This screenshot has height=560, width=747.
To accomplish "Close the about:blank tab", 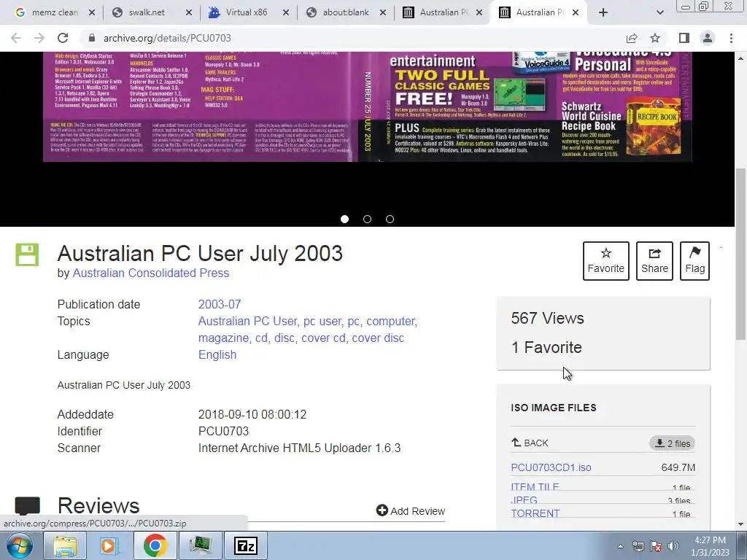I will [x=383, y=12].
